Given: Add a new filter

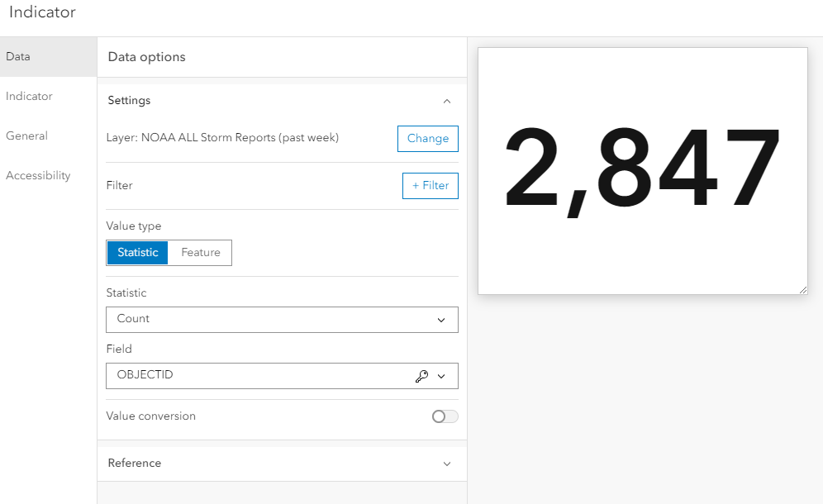Looking at the screenshot, I should pos(430,185).
